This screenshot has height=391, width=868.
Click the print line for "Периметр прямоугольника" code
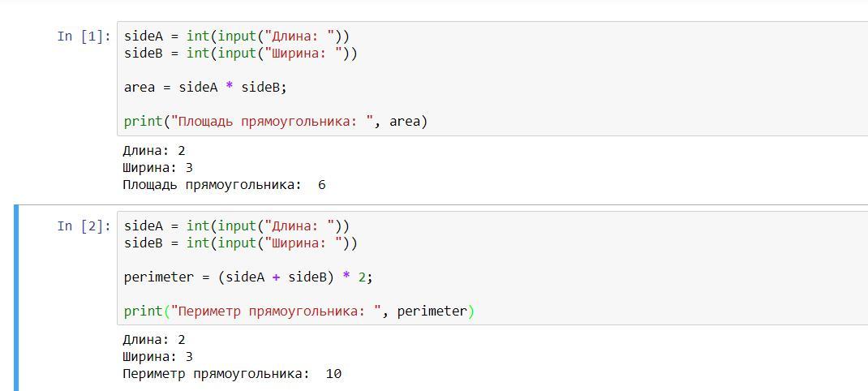click(299, 312)
